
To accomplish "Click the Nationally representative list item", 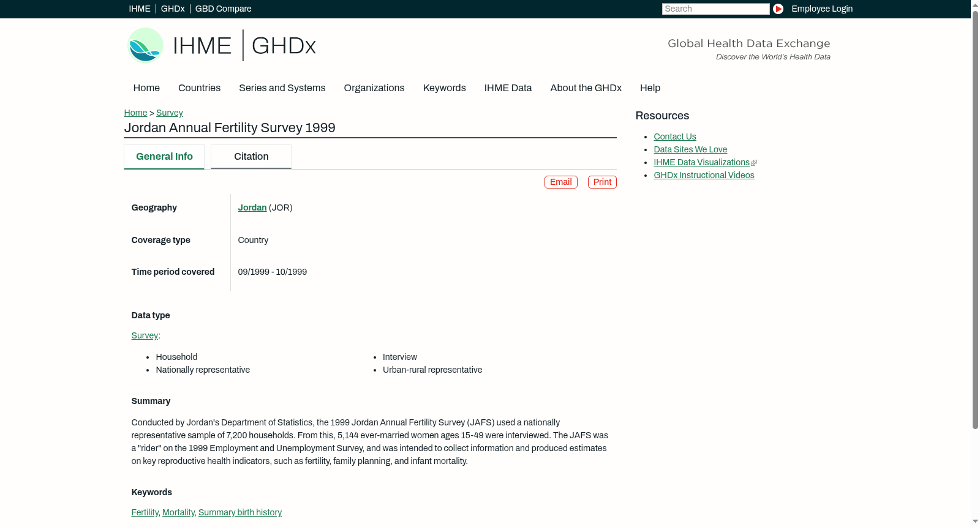I will pos(203,370).
